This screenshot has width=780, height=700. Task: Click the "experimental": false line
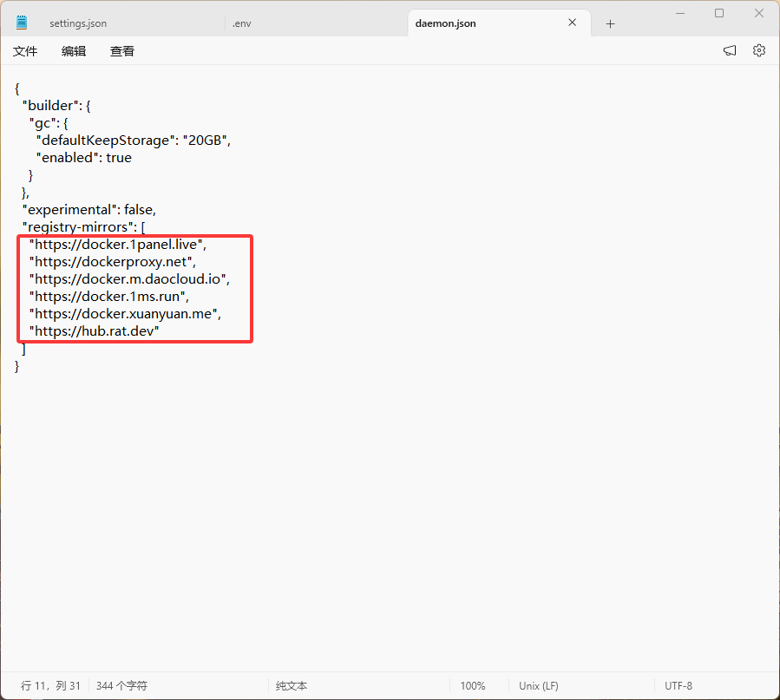point(89,209)
